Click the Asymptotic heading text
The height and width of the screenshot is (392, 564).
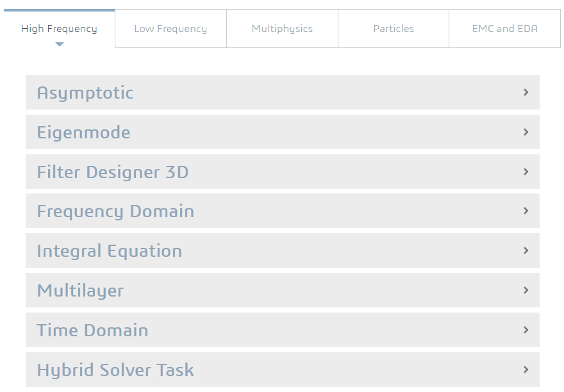(x=85, y=93)
